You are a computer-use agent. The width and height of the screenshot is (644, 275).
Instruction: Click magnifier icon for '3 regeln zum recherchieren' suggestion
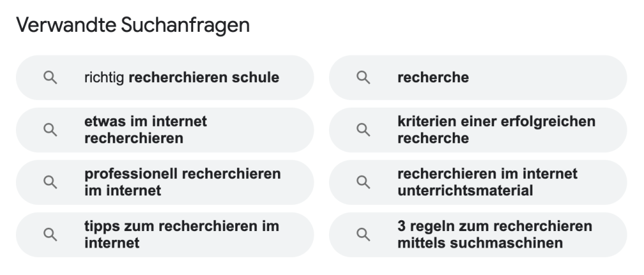coord(363,235)
